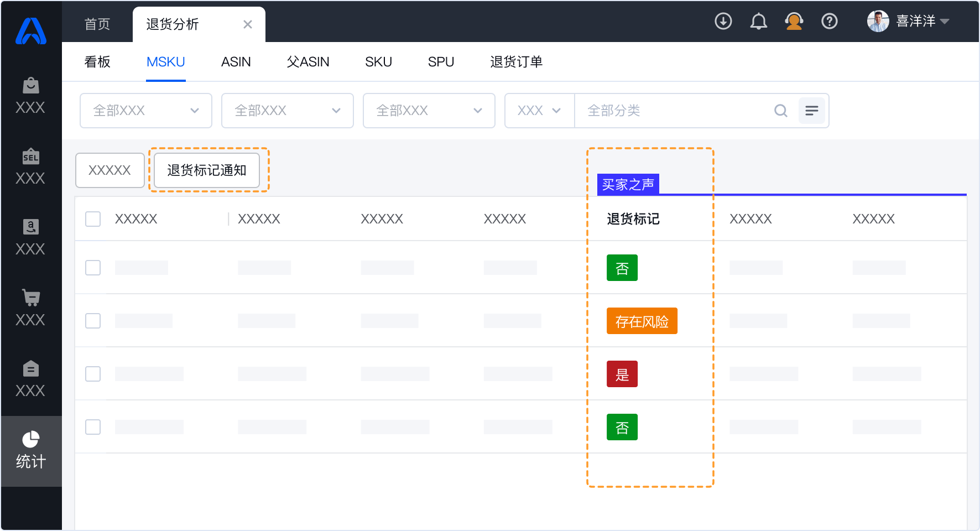Click the 退货标记通知 button
Screen dimensions: 980x531
coord(206,170)
